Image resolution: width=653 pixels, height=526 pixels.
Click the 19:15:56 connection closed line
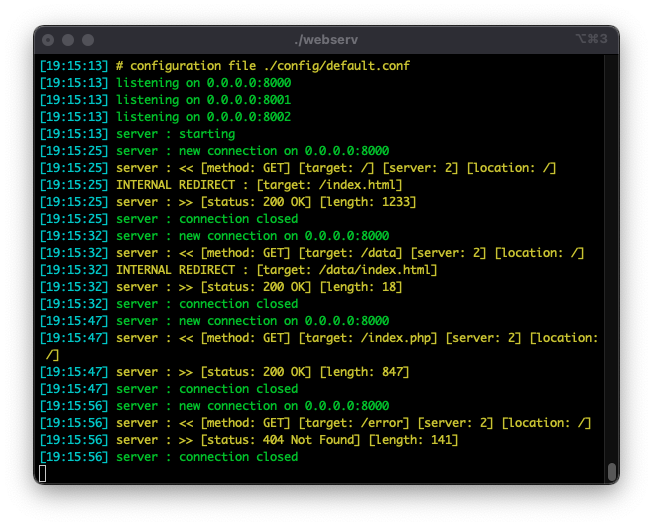[169, 457]
